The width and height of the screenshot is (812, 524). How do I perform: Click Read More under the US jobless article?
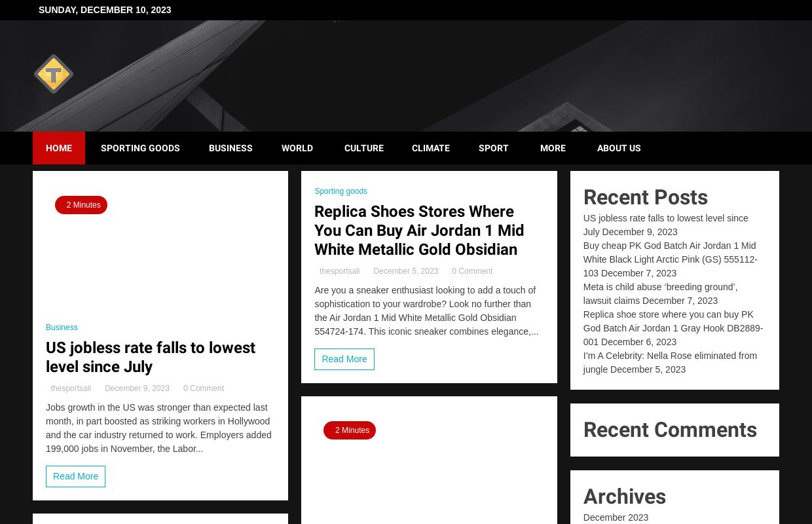[75, 476]
